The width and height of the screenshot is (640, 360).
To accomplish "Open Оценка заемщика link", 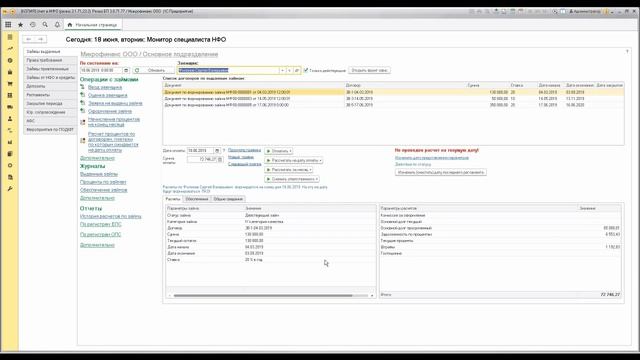I will pos(107,95).
